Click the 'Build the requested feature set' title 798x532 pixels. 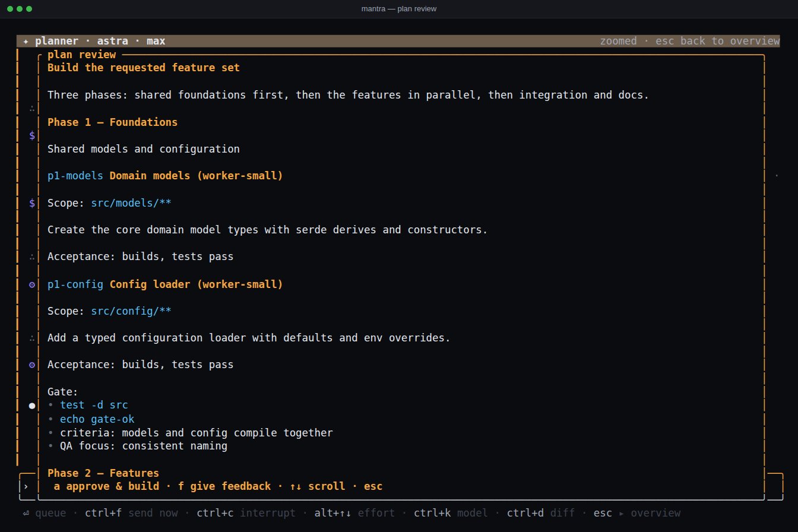[x=144, y=68]
